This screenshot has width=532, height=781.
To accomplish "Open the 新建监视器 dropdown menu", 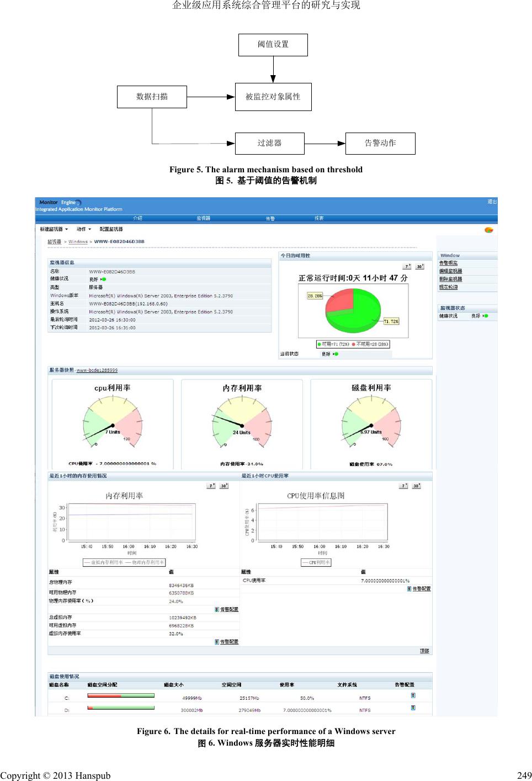I will tap(54, 229).
